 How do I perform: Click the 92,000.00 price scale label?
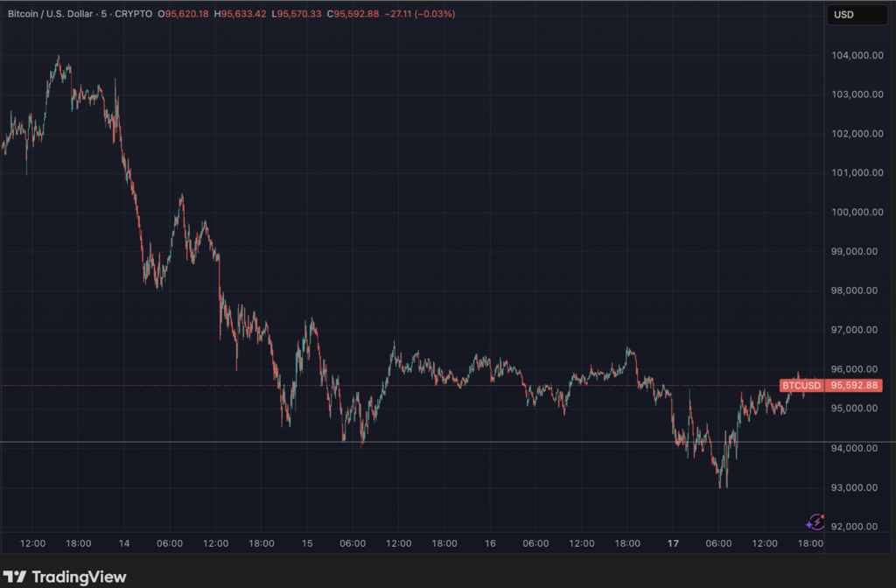856,527
